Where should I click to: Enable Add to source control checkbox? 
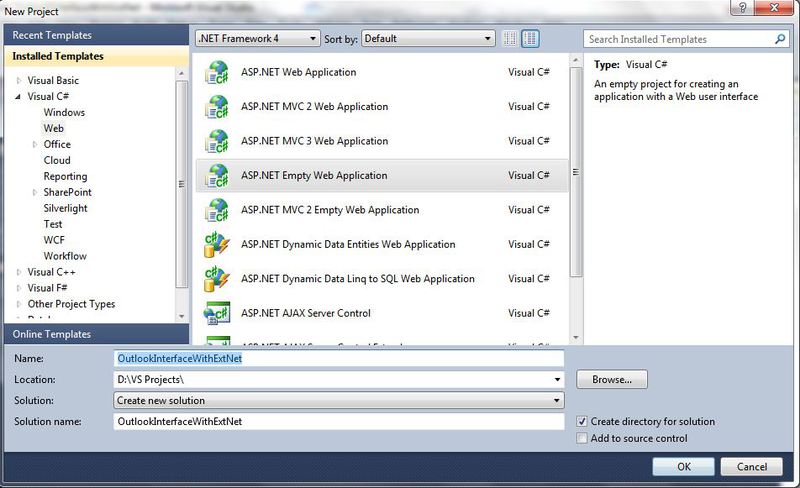(x=582, y=438)
